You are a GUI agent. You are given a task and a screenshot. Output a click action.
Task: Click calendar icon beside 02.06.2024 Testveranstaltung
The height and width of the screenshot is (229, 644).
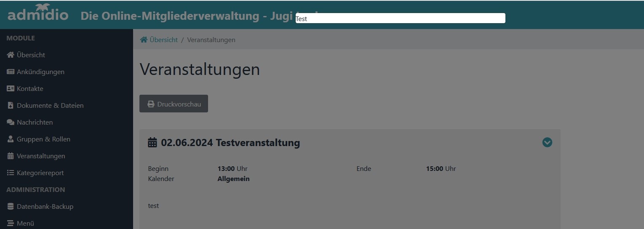(x=152, y=142)
